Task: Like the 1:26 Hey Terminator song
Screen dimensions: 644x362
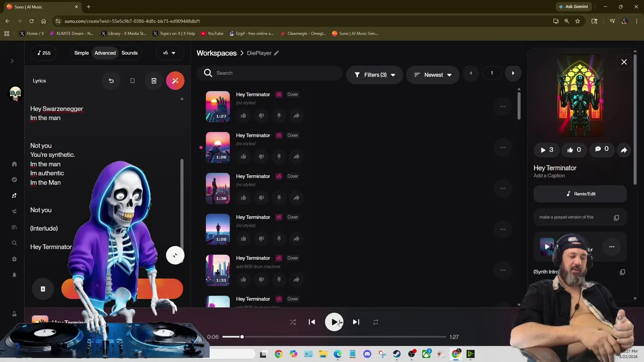Action: (x=244, y=157)
